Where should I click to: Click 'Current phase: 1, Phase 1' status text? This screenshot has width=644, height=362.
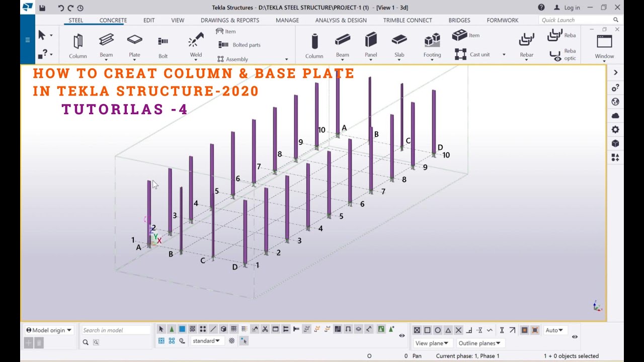(x=467, y=356)
